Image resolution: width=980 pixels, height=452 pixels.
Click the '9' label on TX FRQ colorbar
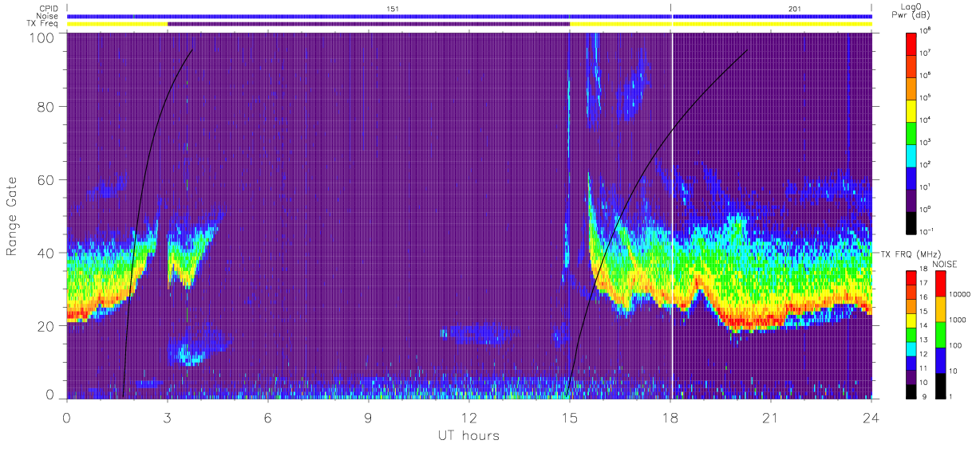click(x=925, y=396)
